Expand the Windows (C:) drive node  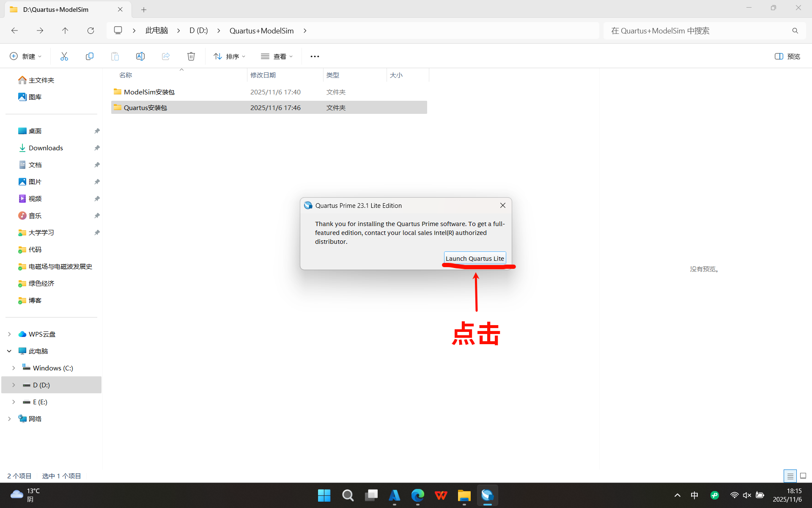click(14, 368)
